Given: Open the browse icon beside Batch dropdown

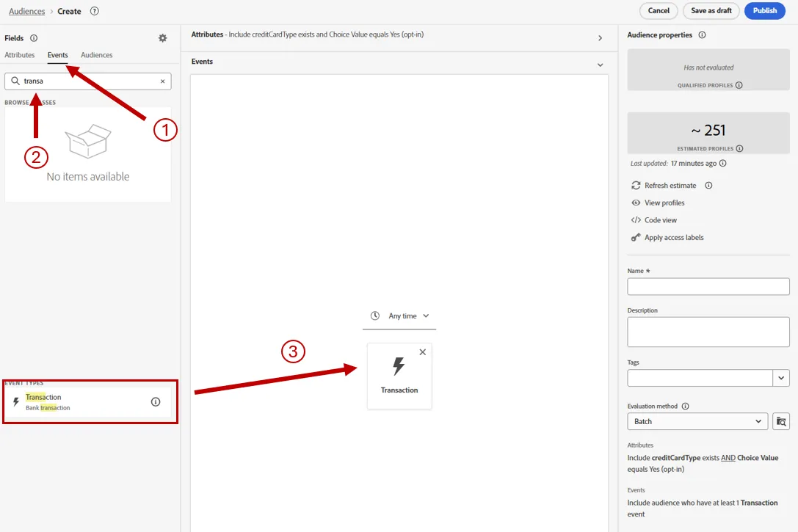Looking at the screenshot, I should click(781, 422).
